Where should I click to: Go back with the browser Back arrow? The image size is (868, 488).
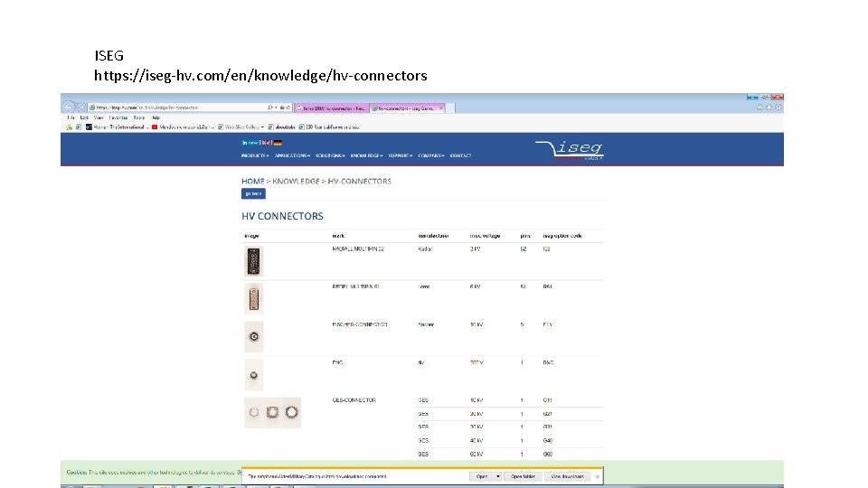tap(68, 108)
